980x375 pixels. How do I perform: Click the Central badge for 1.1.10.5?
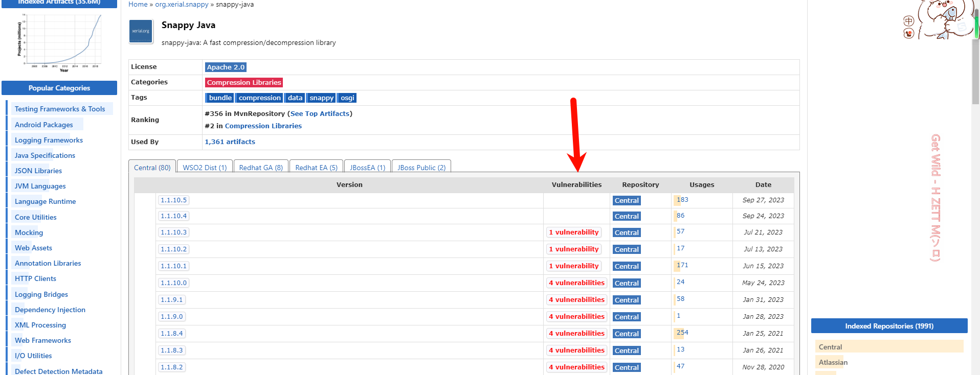click(x=627, y=201)
